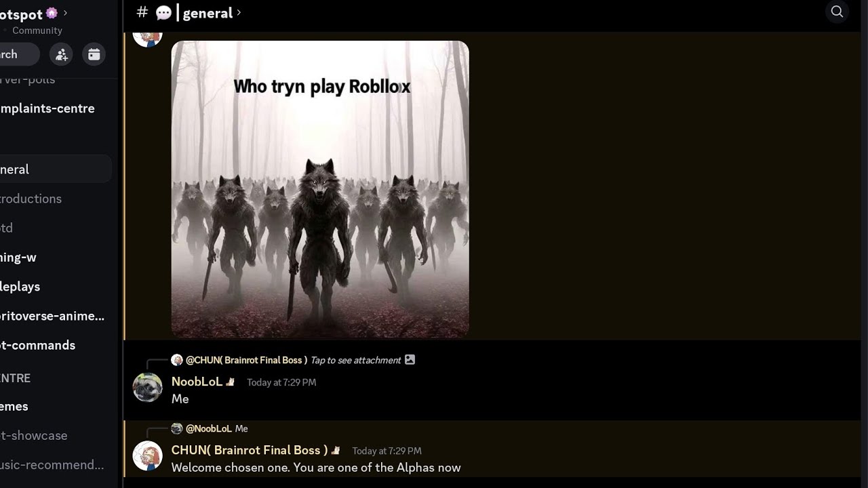Expand the server name dropdown chevron
868x488 pixels.
coord(65,13)
